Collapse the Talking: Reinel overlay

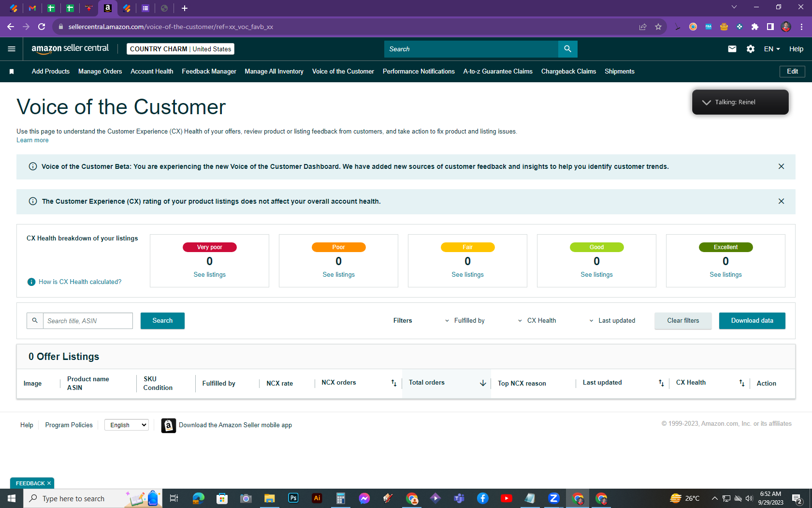point(706,102)
